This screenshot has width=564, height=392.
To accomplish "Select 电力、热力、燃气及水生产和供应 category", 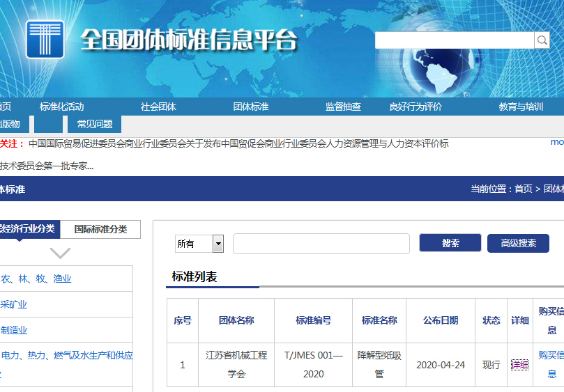I will click(x=67, y=356).
